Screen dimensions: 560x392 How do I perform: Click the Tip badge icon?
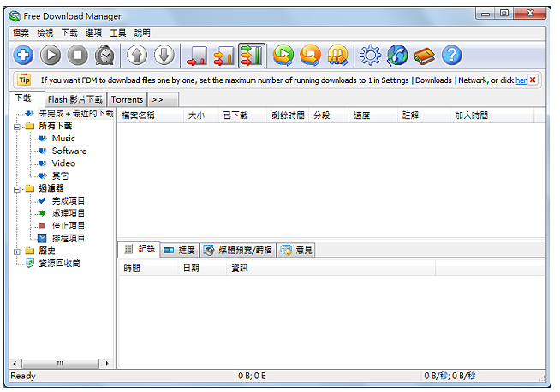[24, 80]
